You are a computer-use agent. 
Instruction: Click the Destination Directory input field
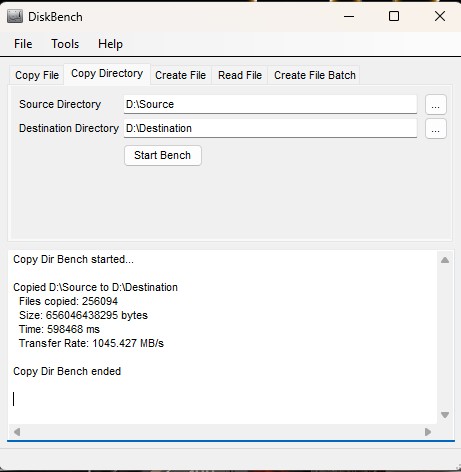(x=270, y=128)
